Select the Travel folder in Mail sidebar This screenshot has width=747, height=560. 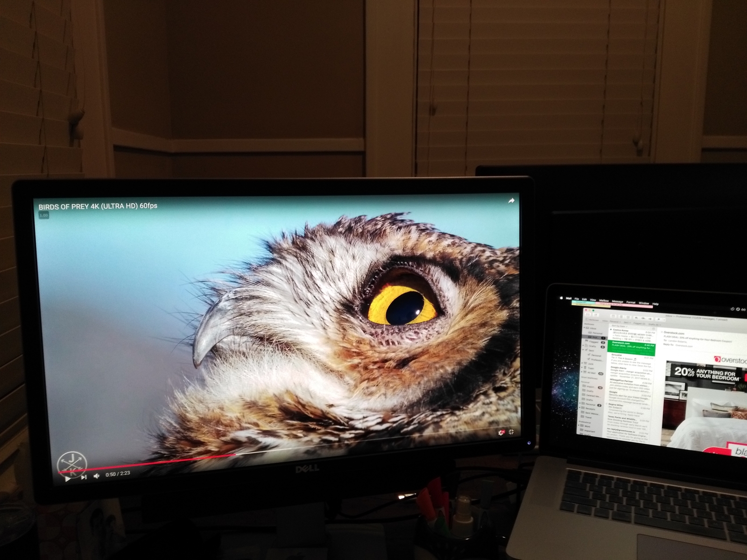click(x=587, y=417)
